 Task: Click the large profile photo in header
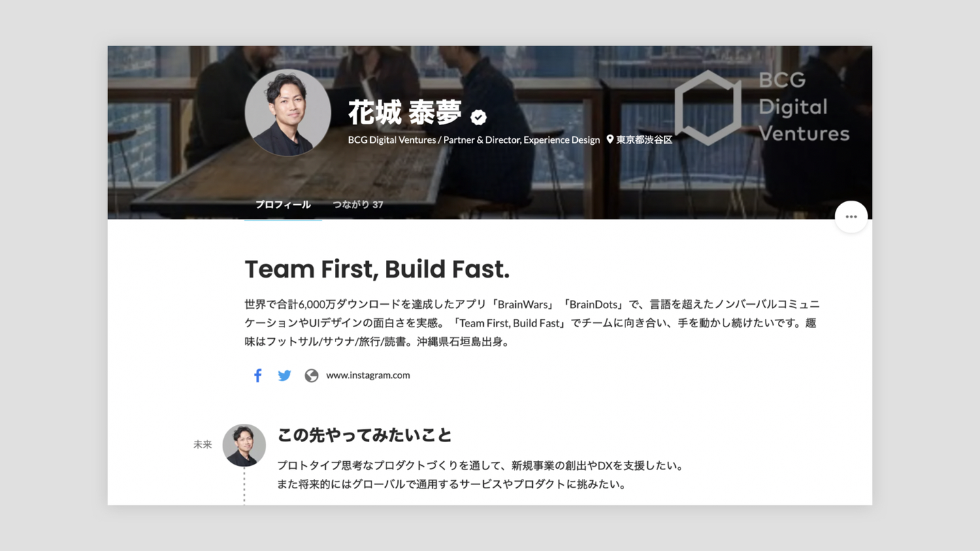click(288, 112)
